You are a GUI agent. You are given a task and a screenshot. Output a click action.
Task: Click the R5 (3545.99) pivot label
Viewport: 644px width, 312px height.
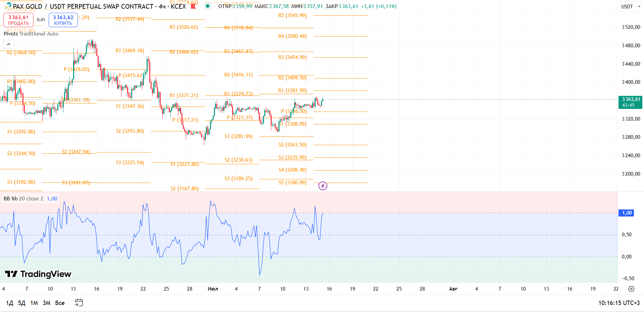coord(292,15)
